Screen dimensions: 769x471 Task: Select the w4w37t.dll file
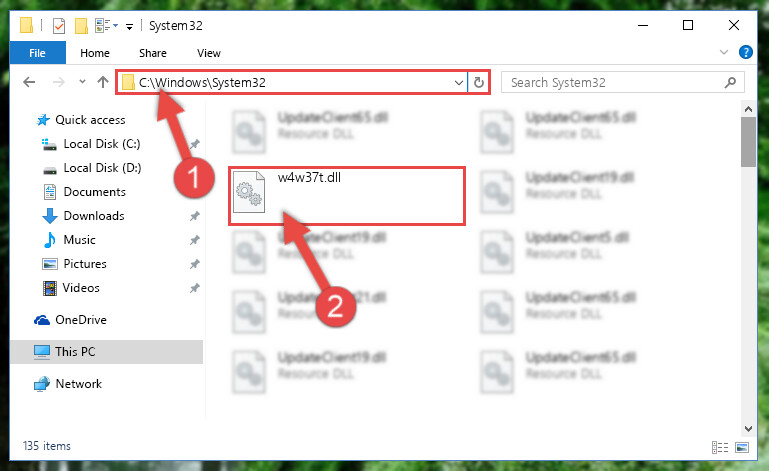coord(347,196)
